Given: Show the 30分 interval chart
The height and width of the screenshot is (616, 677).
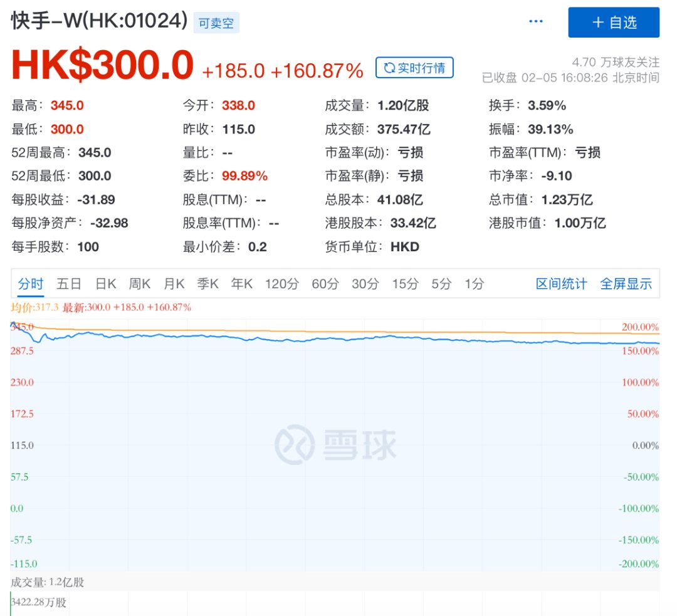Looking at the screenshot, I should (365, 284).
